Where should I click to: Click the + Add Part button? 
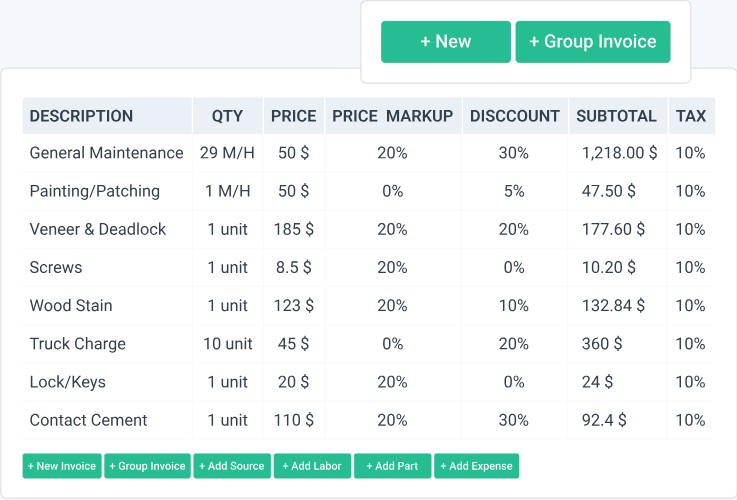click(x=392, y=466)
